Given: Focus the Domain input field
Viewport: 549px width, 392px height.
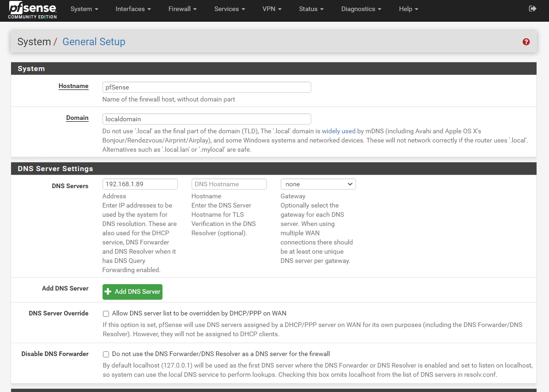Looking at the screenshot, I should [x=206, y=119].
